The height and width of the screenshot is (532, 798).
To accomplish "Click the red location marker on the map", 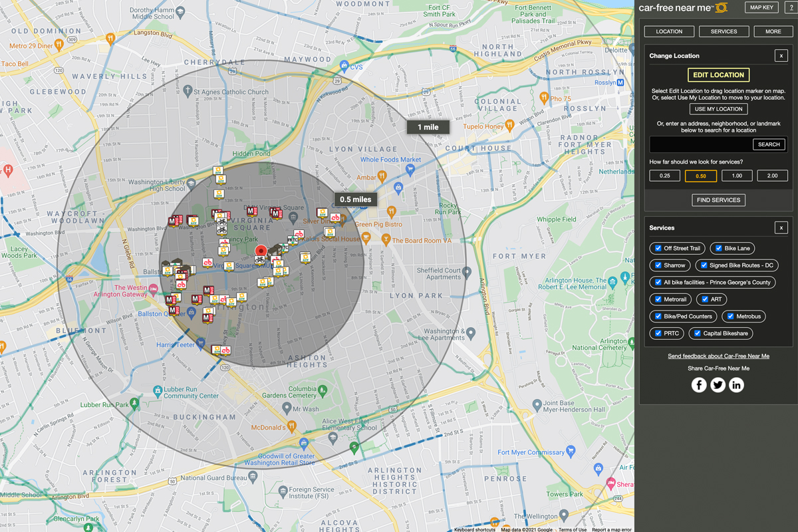I will [x=261, y=251].
